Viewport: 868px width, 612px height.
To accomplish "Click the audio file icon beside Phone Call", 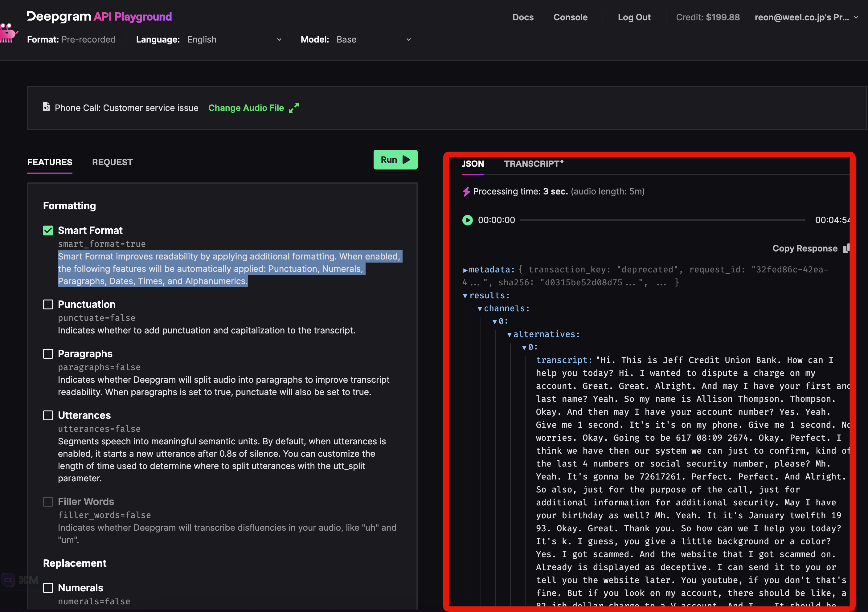I will tap(46, 107).
